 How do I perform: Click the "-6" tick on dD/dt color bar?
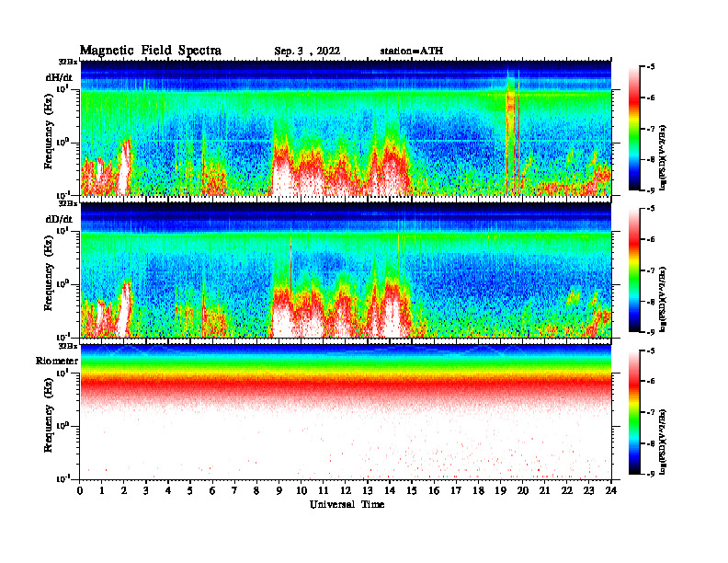(x=651, y=240)
